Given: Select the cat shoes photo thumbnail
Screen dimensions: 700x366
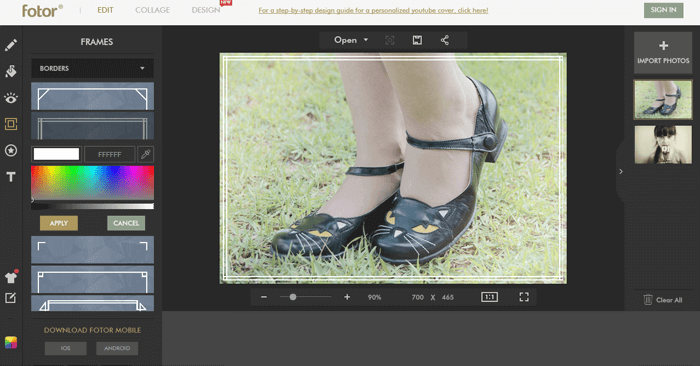Looking at the screenshot, I should [x=663, y=100].
